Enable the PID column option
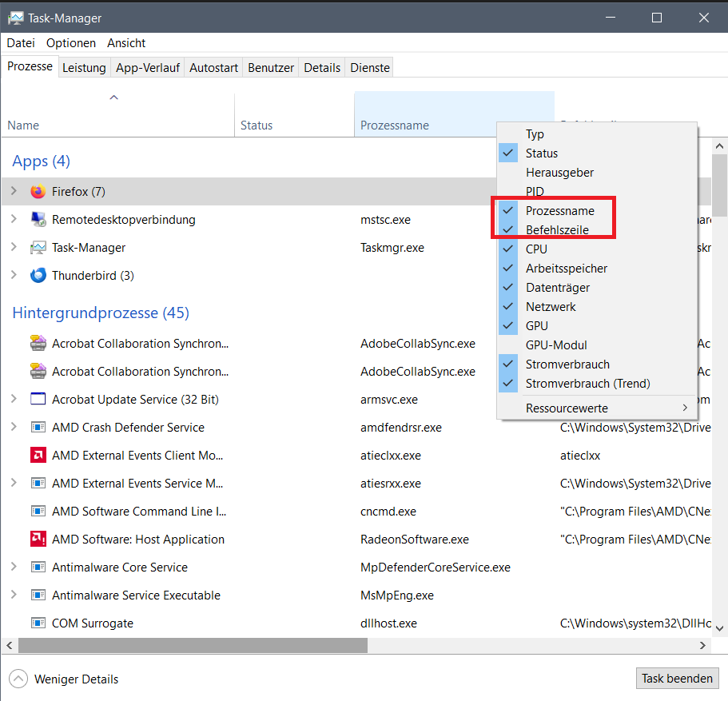Screen dimensions: 728x701 [597, 191]
